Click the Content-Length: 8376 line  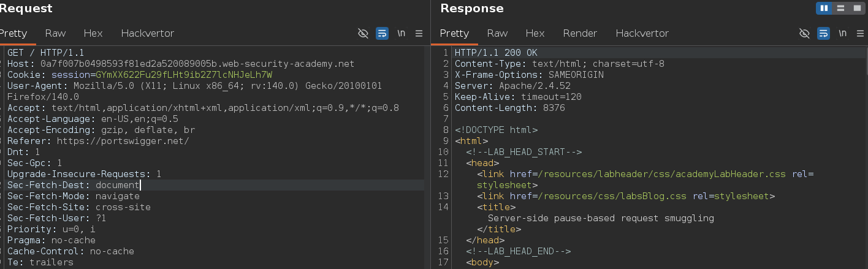(x=510, y=108)
